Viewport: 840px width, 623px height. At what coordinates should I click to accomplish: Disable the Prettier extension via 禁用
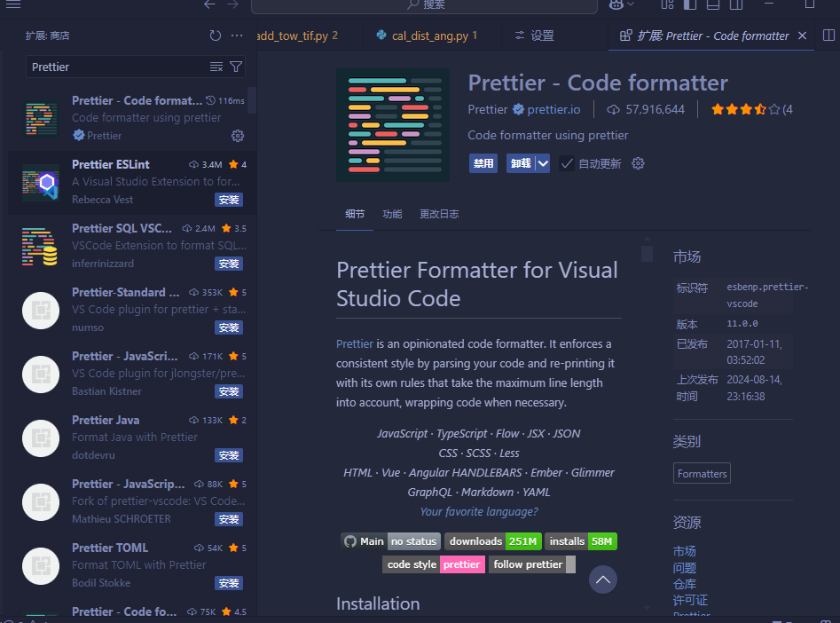[483, 163]
